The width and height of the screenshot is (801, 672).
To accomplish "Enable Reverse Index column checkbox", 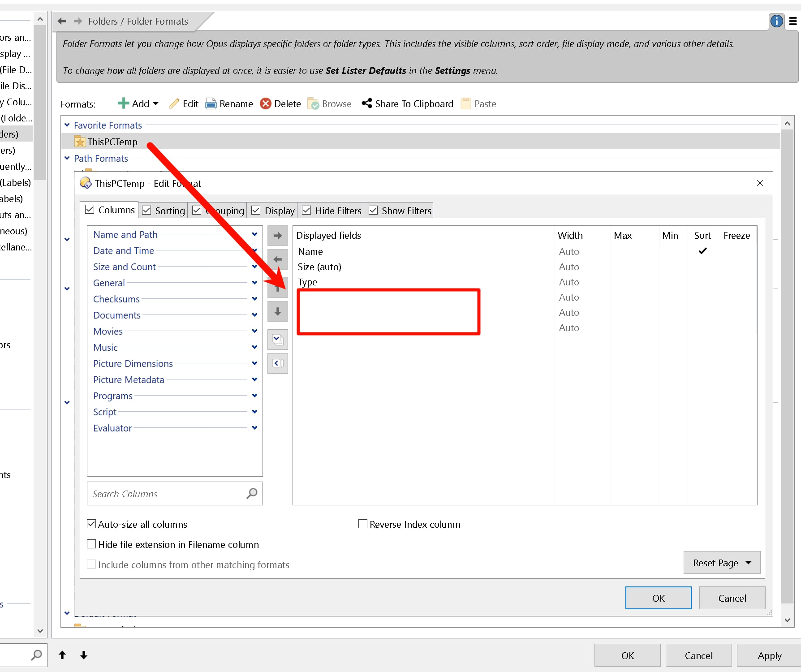I will [363, 524].
